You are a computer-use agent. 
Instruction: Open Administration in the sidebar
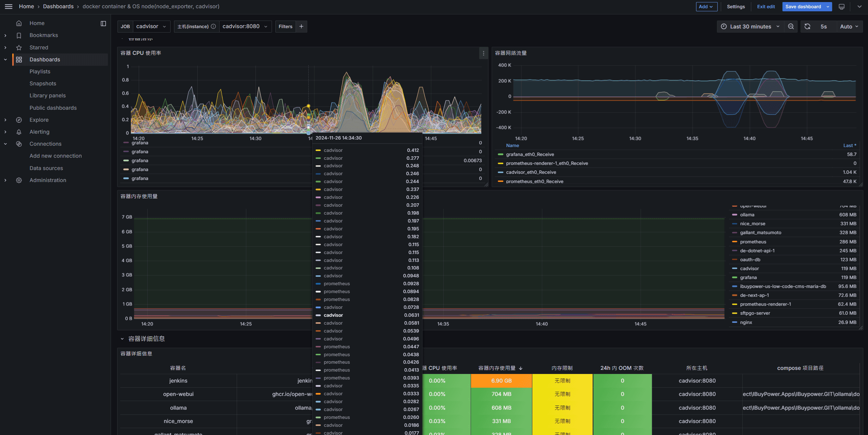point(48,180)
